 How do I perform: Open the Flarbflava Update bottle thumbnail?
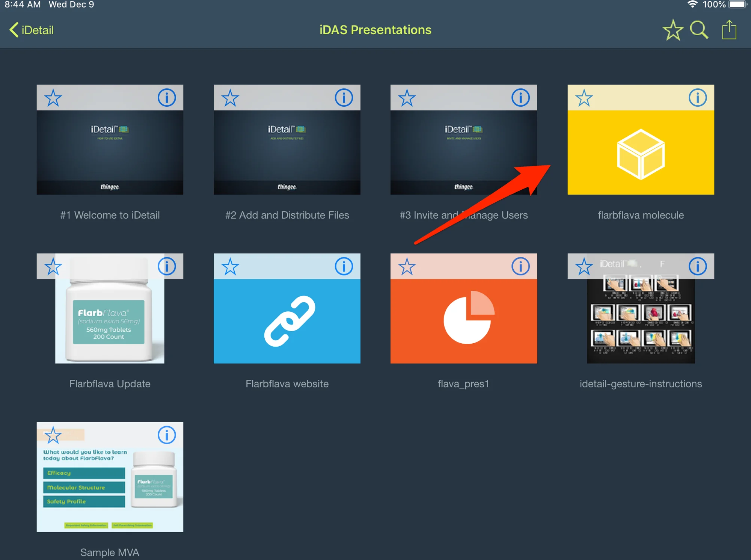(110, 321)
